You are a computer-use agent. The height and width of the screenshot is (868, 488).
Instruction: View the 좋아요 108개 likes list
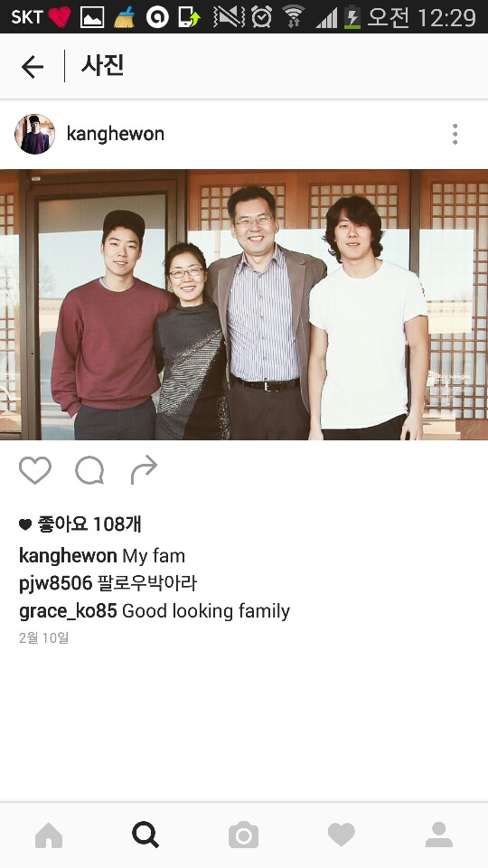click(80, 524)
